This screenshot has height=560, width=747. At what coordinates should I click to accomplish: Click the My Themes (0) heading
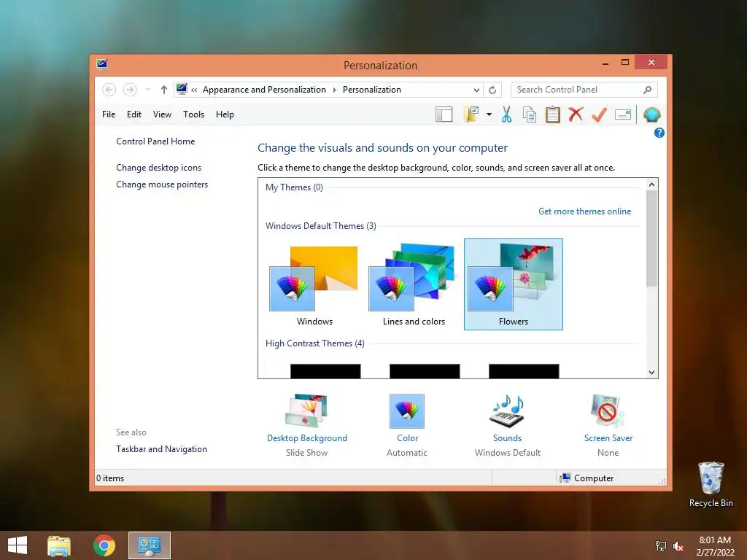(x=294, y=187)
